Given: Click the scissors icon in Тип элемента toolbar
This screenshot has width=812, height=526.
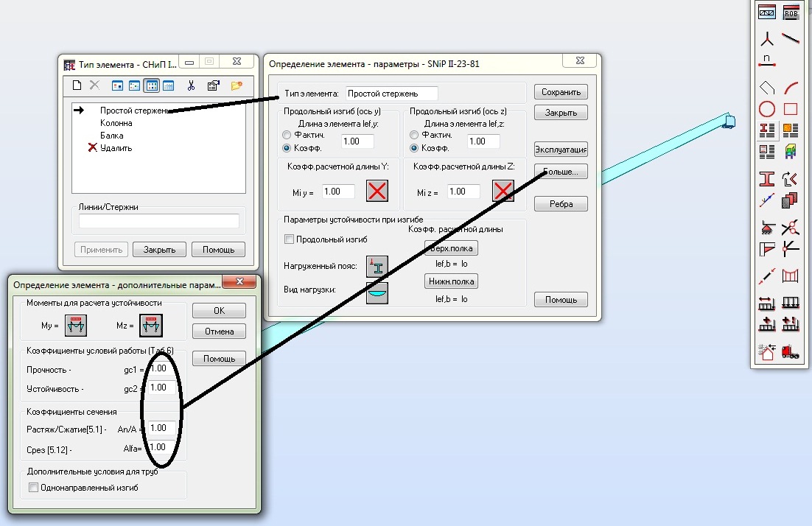Looking at the screenshot, I should (191, 85).
